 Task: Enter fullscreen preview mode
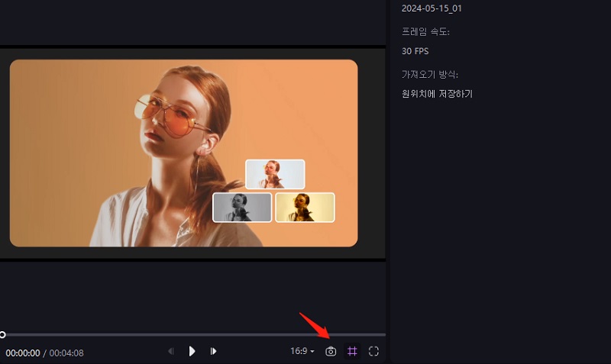pos(373,352)
